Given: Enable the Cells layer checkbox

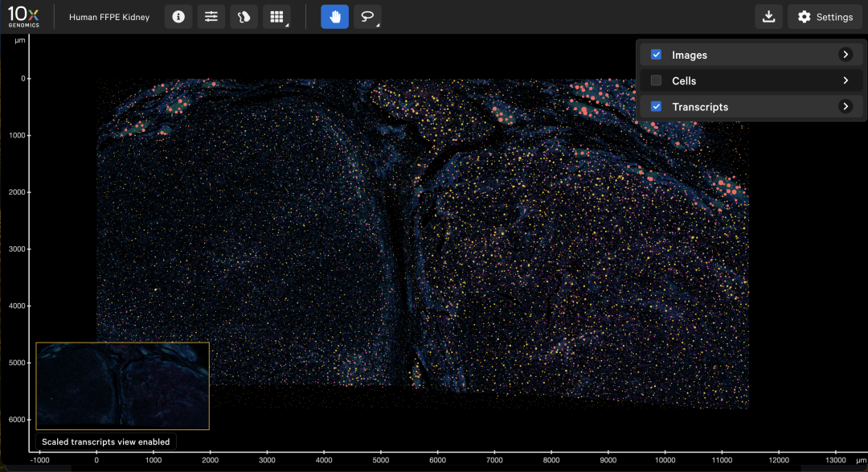Looking at the screenshot, I should 656,80.
